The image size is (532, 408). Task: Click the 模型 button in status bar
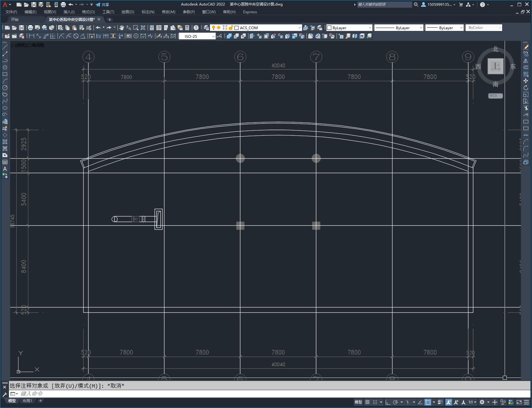358,402
